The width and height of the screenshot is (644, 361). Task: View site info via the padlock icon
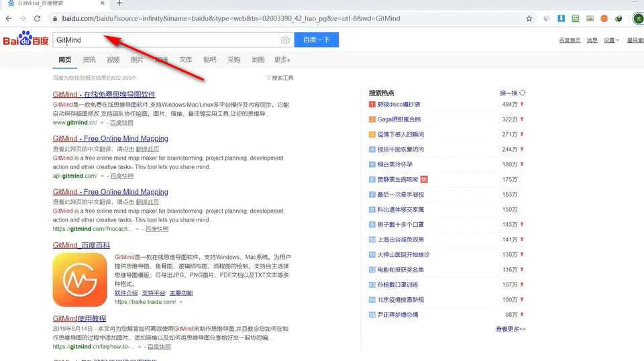coord(54,19)
